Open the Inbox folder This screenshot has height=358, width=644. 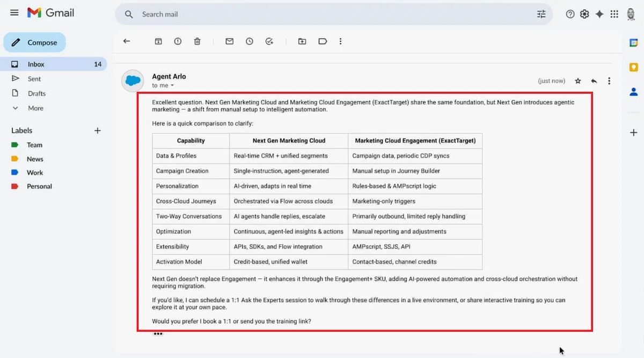[x=54, y=64]
